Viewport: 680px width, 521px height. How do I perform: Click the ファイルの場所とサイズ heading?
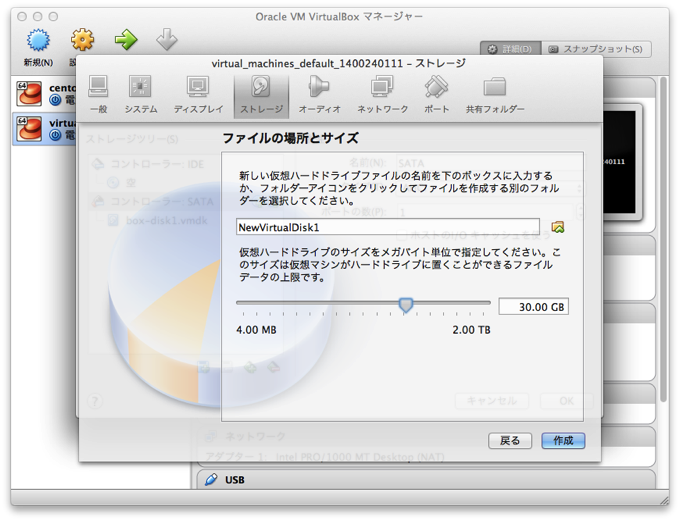[x=290, y=138]
